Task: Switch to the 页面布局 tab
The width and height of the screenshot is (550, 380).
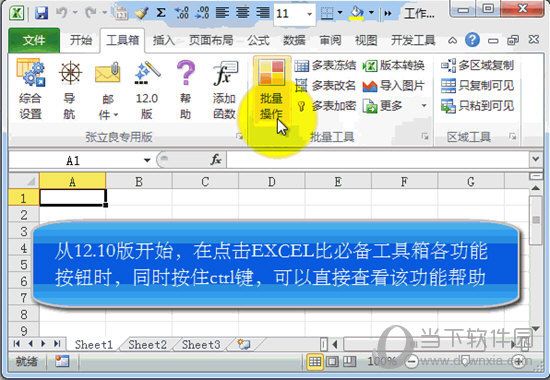Action: point(211,40)
